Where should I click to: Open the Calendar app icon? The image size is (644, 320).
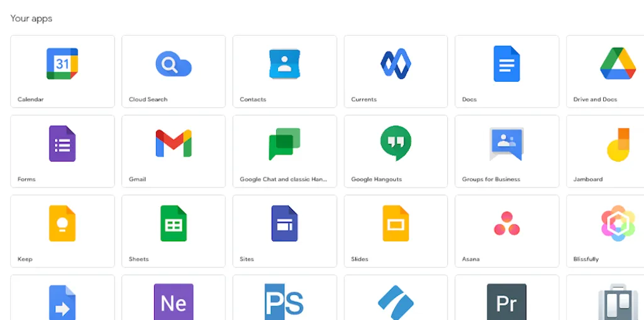[62, 63]
